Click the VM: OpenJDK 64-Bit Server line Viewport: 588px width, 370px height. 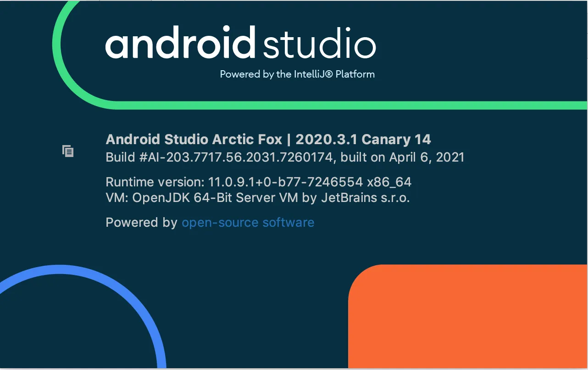[258, 198]
